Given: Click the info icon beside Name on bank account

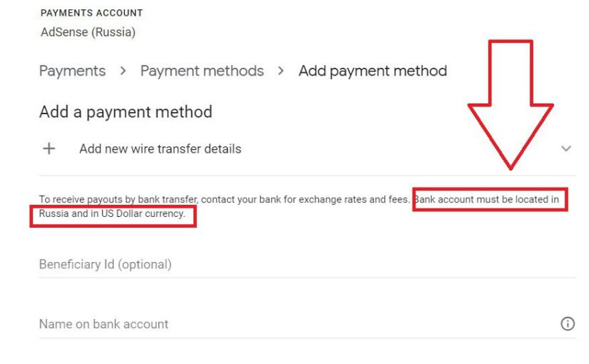Looking at the screenshot, I should pyautogui.click(x=568, y=324).
